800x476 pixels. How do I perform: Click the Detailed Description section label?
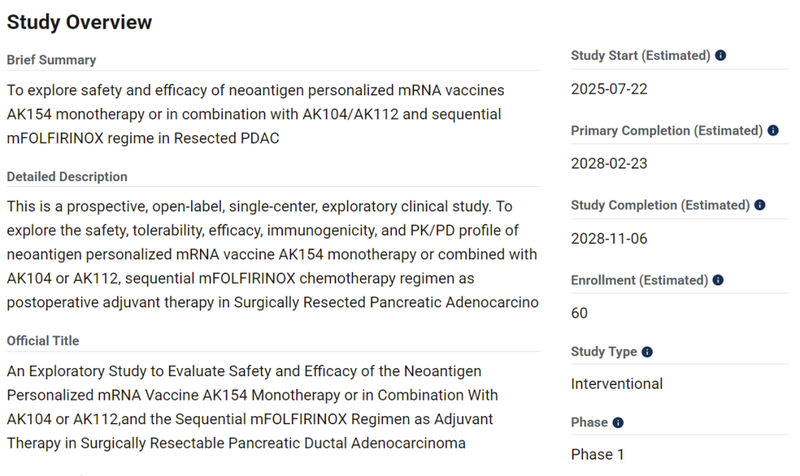click(67, 177)
